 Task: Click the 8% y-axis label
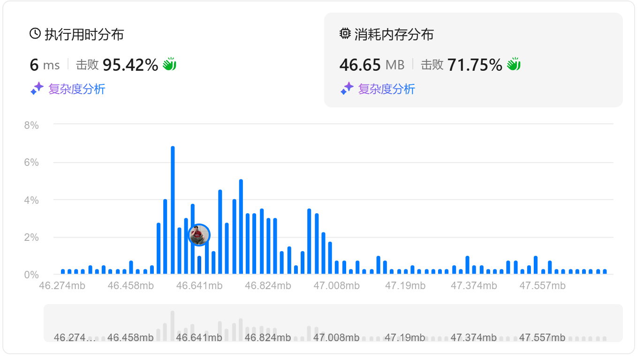31,125
